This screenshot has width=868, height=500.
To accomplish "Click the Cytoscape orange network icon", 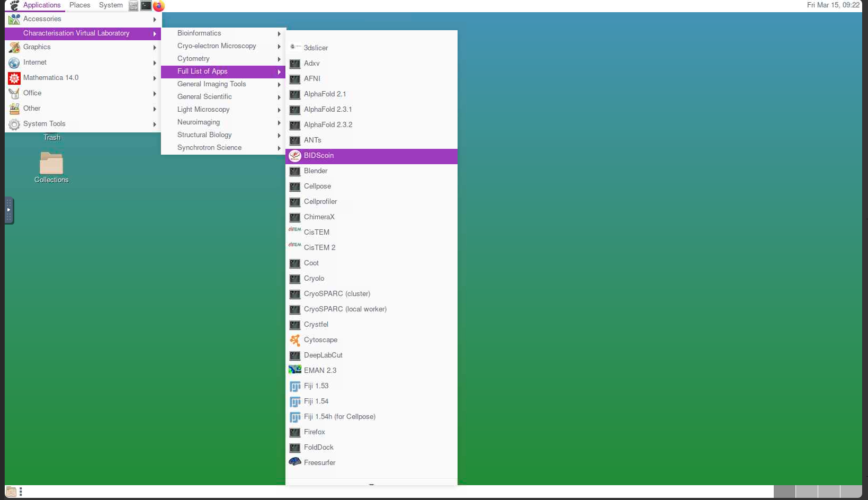I will tap(295, 340).
